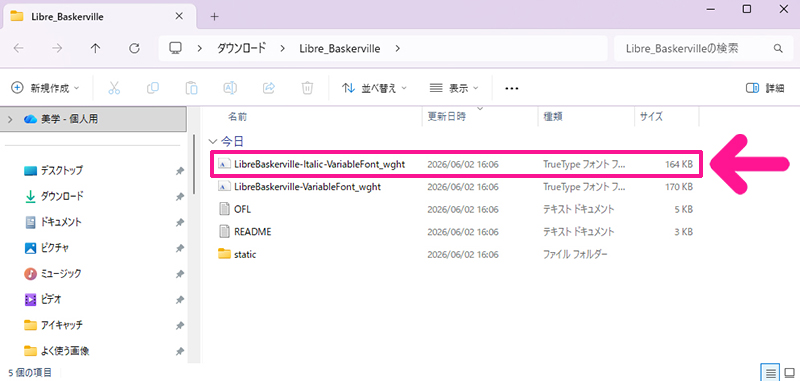
Task: Click LibreBaskerville-VariableFont_wght font file icon
Action: 224,187
